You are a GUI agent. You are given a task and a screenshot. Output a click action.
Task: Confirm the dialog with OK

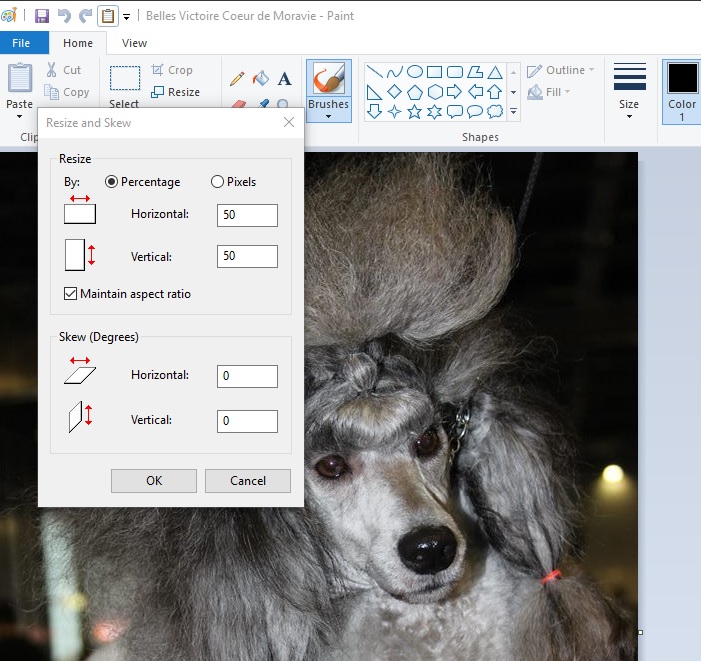coord(154,481)
